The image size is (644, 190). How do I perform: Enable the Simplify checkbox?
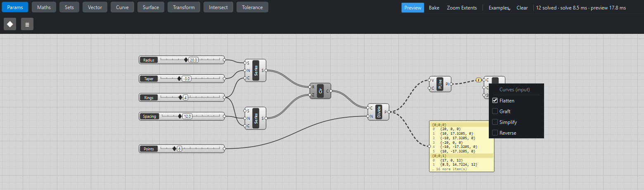point(495,122)
